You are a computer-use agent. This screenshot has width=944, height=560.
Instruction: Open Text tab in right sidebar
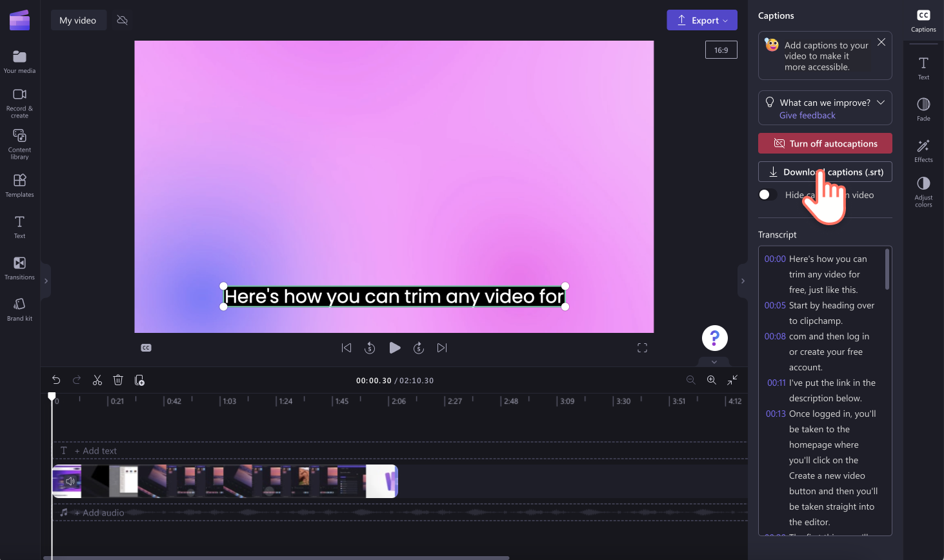[923, 68]
